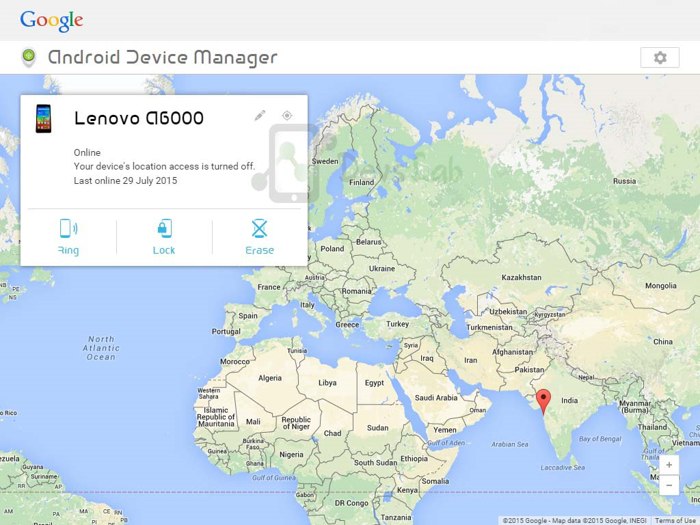Image resolution: width=700 pixels, height=525 pixels.
Task: Click the Spain label on the map
Action: (x=248, y=316)
